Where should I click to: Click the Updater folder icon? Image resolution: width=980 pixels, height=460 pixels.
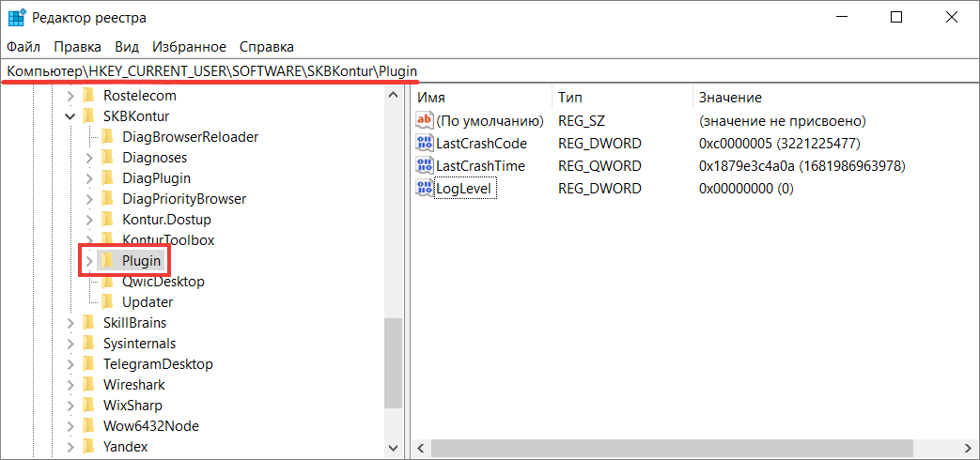(x=107, y=301)
